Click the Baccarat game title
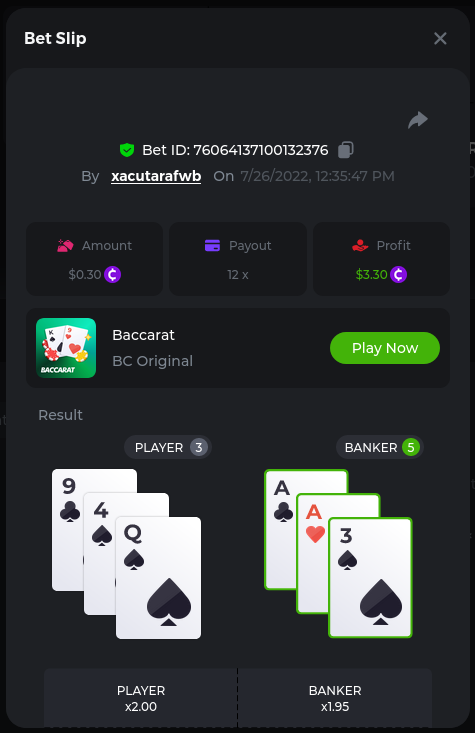Screen dimensions: 475x733 (x=143, y=335)
